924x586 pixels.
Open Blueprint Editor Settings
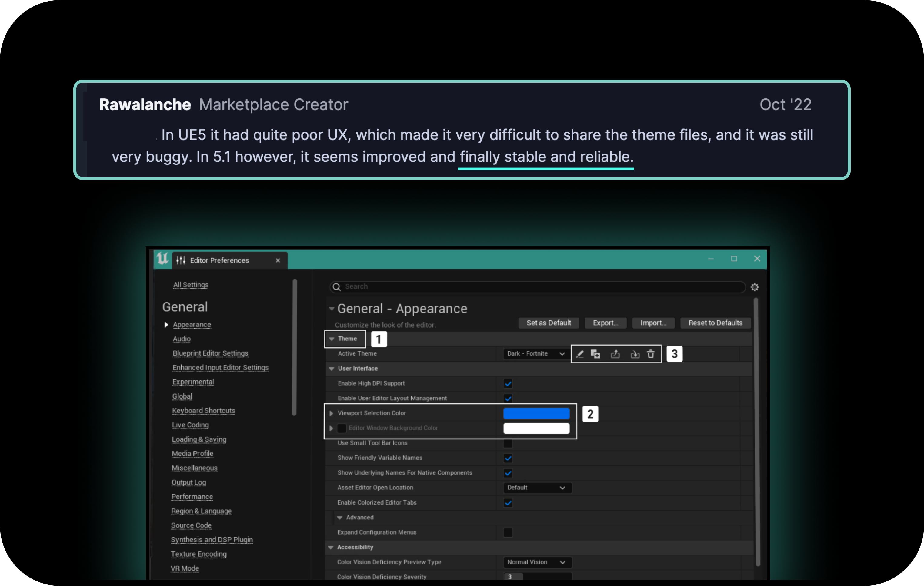coord(210,353)
